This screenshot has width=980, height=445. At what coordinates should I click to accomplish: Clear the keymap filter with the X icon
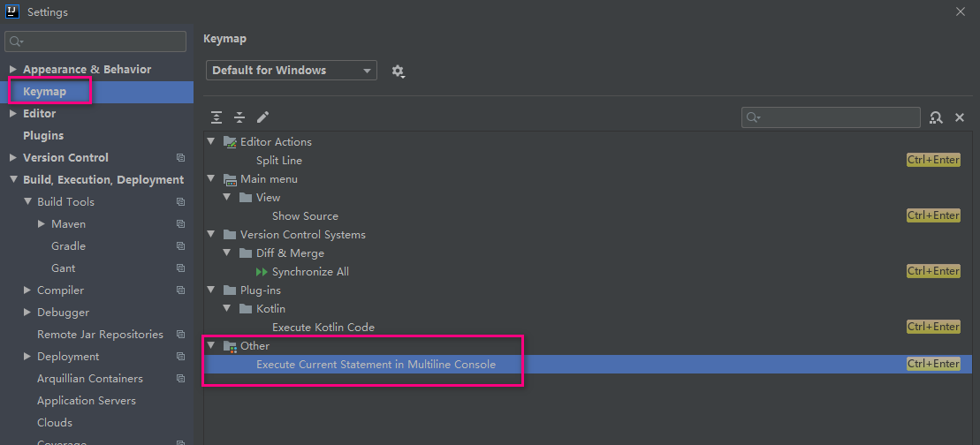click(960, 117)
